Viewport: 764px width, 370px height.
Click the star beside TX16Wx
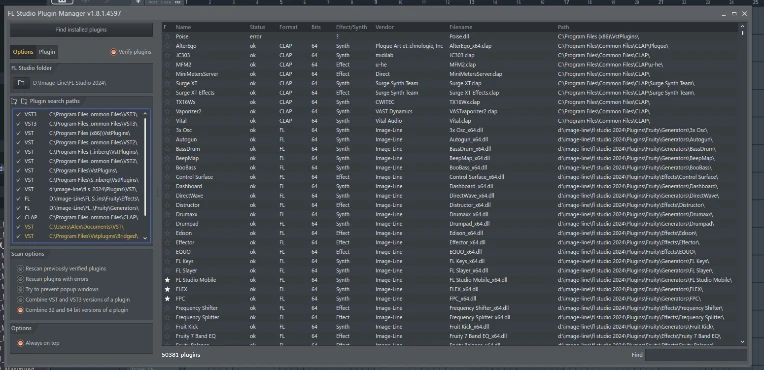click(x=168, y=102)
